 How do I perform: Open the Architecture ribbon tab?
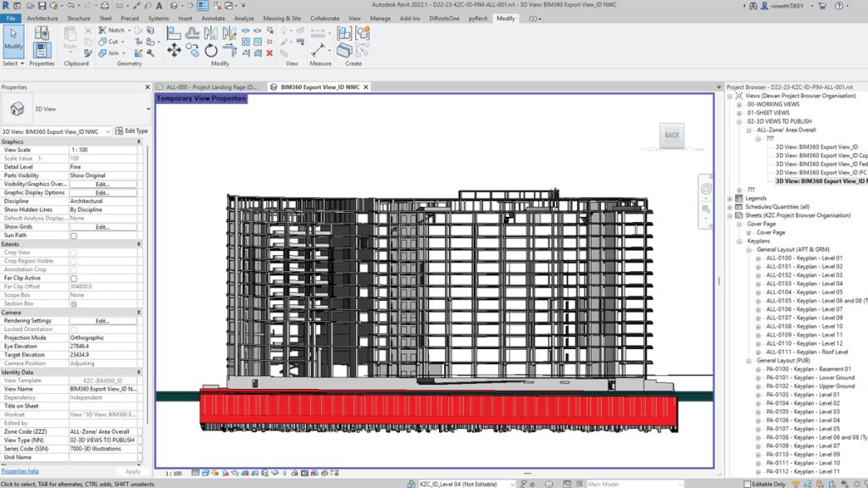click(42, 18)
